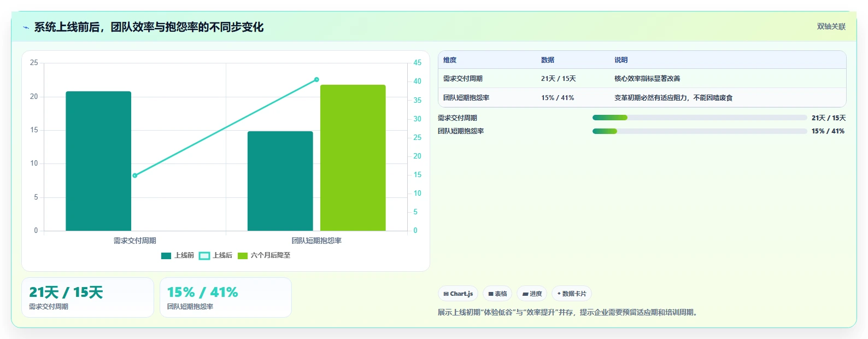Viewport: 868px width, 339px height.
Task: Click the light green 六个月后降至 bar
Action: tap(353, 157)
